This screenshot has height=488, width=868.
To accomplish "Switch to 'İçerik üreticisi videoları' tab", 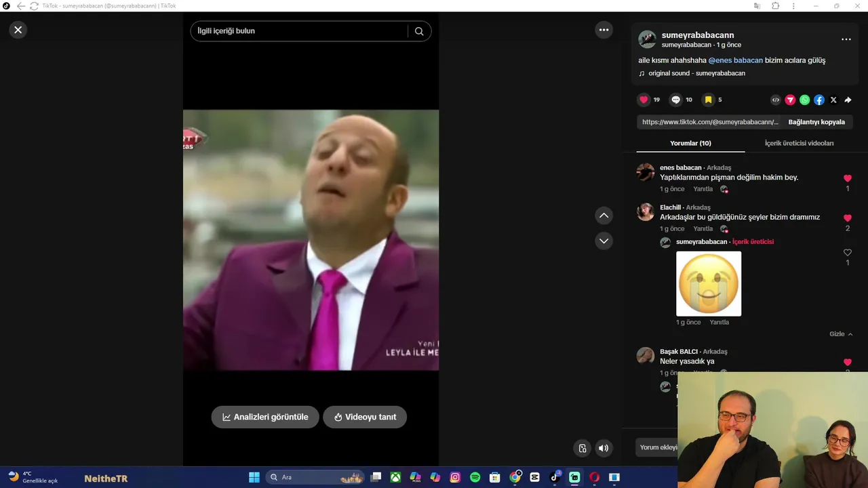I will tap(799, 143).
